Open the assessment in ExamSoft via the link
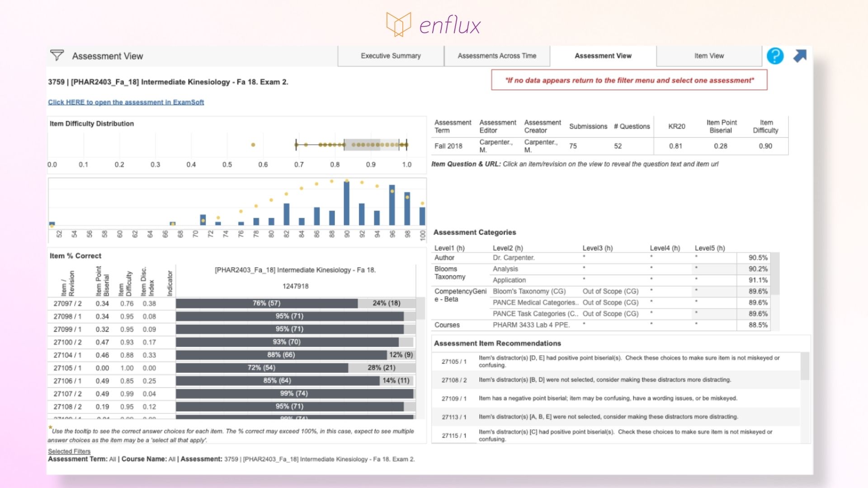This screenshot has height=488, width=868. (x=126, y=102)
